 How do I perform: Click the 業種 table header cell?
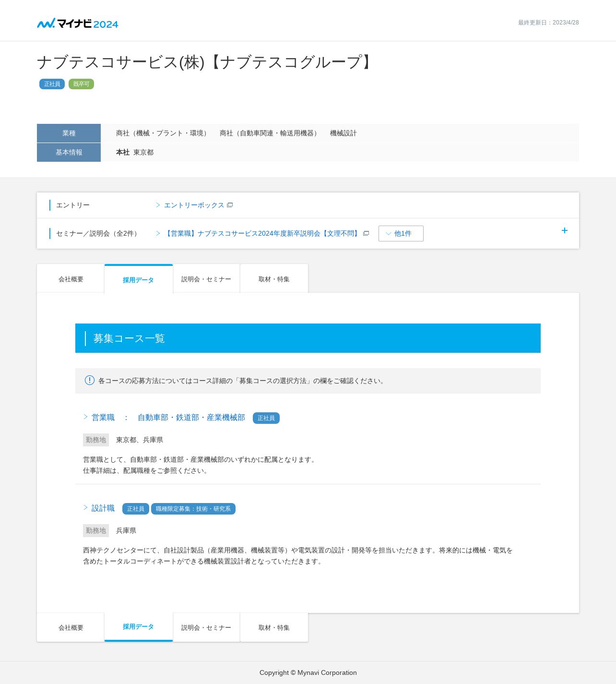point(69,133)
